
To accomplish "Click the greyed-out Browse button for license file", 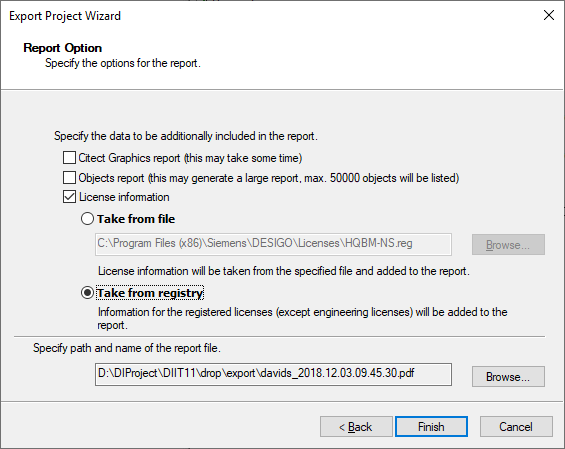I will (x=508, y=245).
